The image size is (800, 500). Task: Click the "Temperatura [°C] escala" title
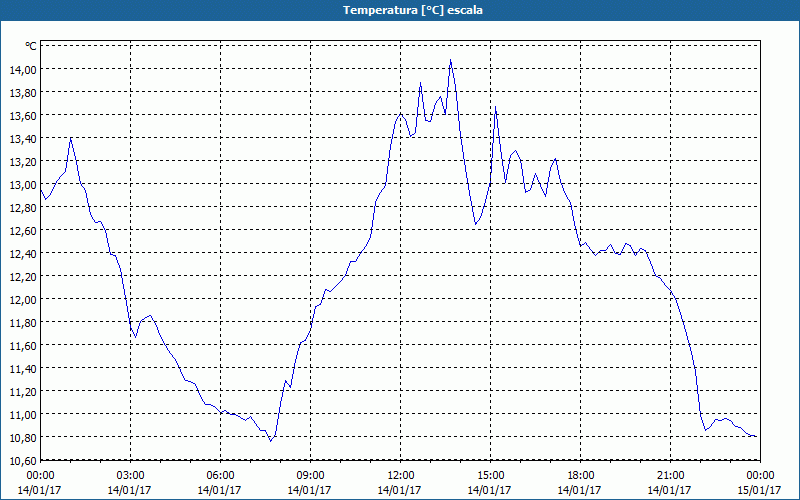coord(413,10)
